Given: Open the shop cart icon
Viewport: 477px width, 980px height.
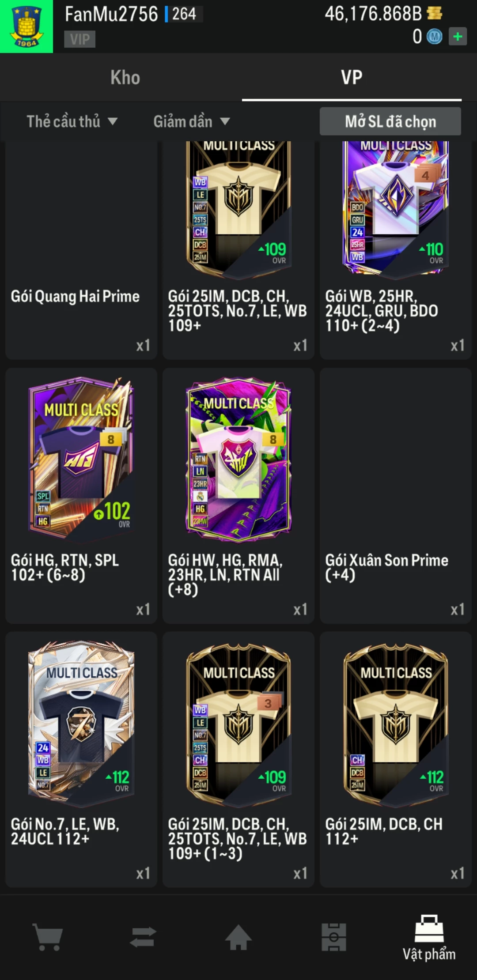Looking at the screenshot, I should point(48,937).
